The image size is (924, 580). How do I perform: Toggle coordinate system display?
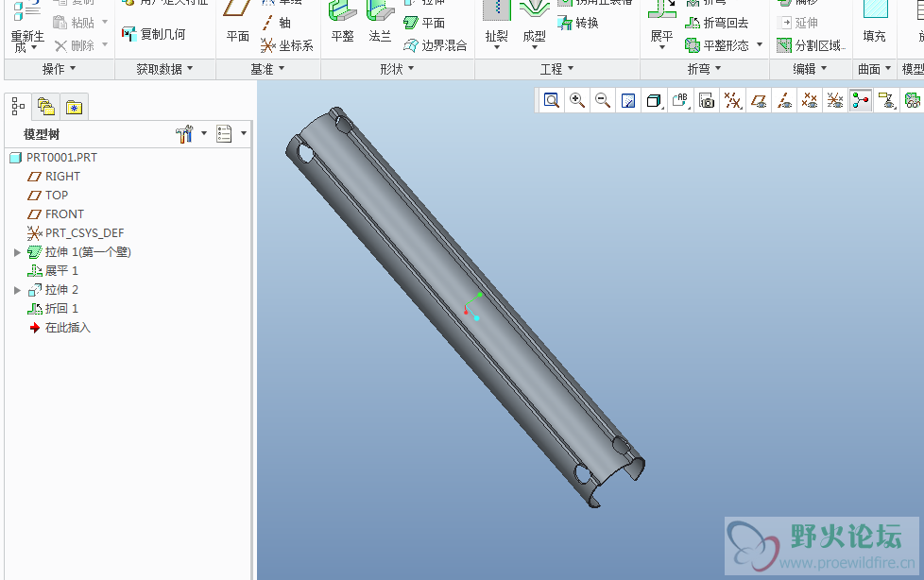point(835,101)
